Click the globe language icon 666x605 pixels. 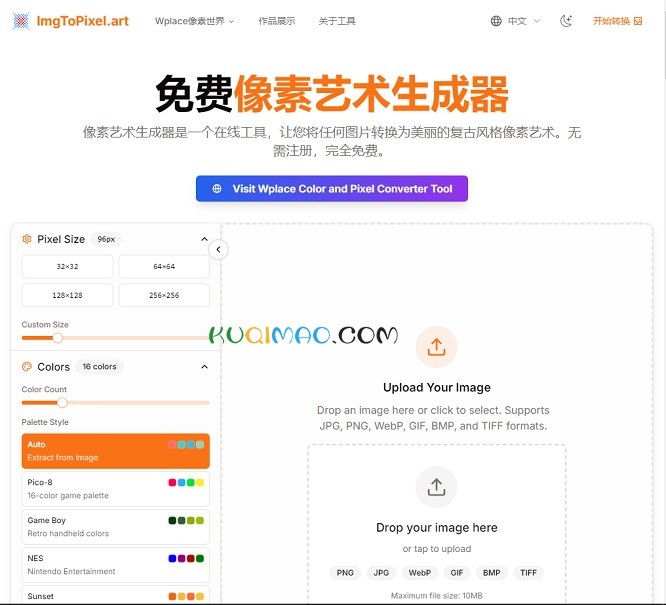(497, 21)
